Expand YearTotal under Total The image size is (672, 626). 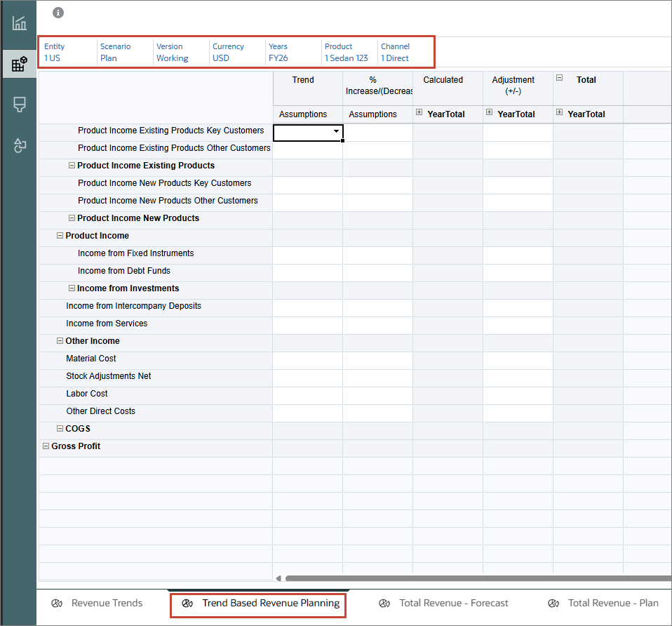pos(559,112)
